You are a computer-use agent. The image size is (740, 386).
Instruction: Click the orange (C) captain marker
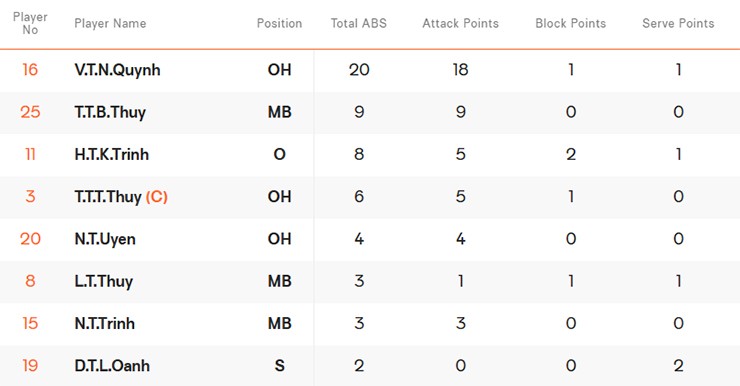(157, 197)
